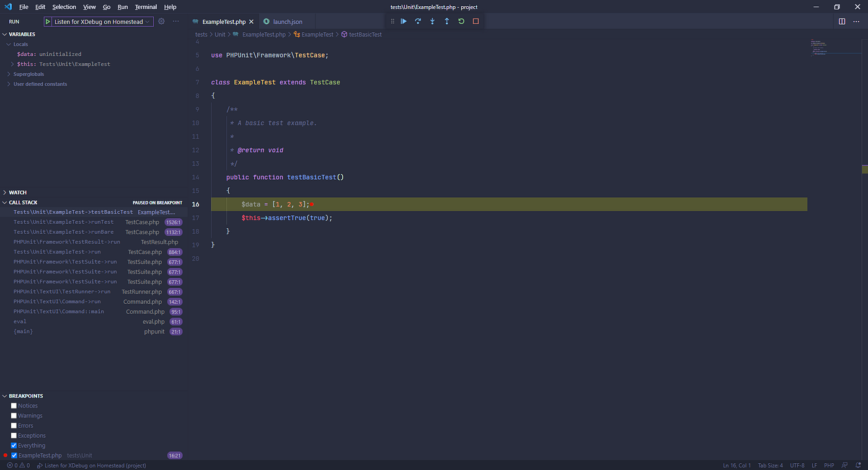Image resolution: width=868 pixels, height=470 pixels.
Task: Open the Listen for XDebug configuration dropdown
Action: (102, 22)
